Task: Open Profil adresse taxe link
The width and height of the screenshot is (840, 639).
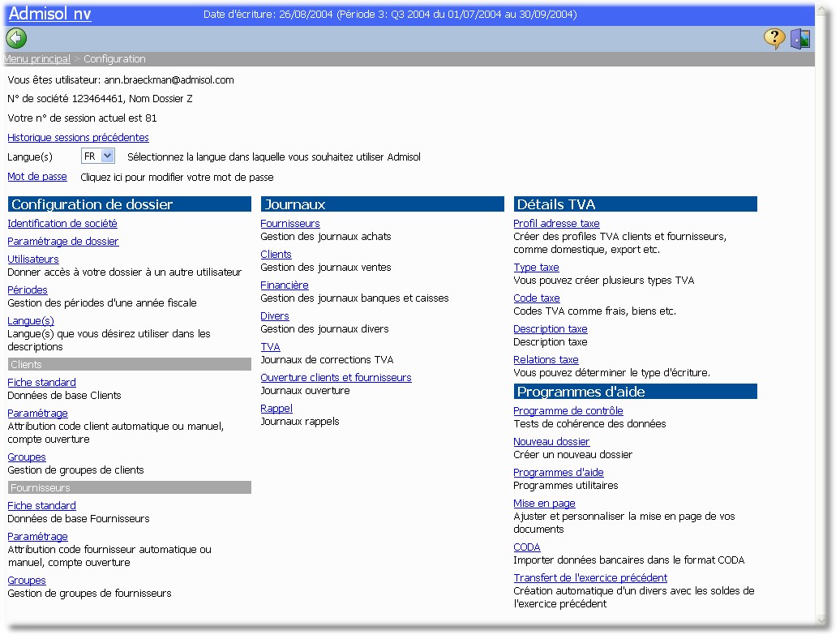Action: [x=556, y=223]
